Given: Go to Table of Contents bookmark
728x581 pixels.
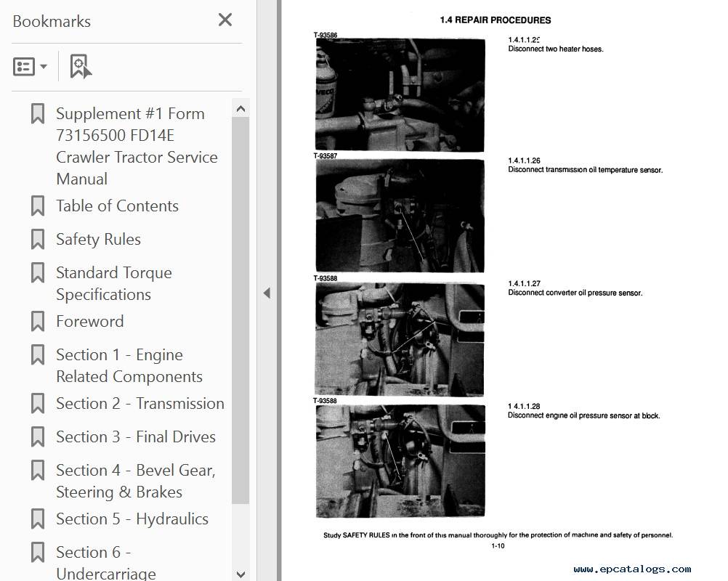Looking at the screenshot, I should tap(118, 206).
